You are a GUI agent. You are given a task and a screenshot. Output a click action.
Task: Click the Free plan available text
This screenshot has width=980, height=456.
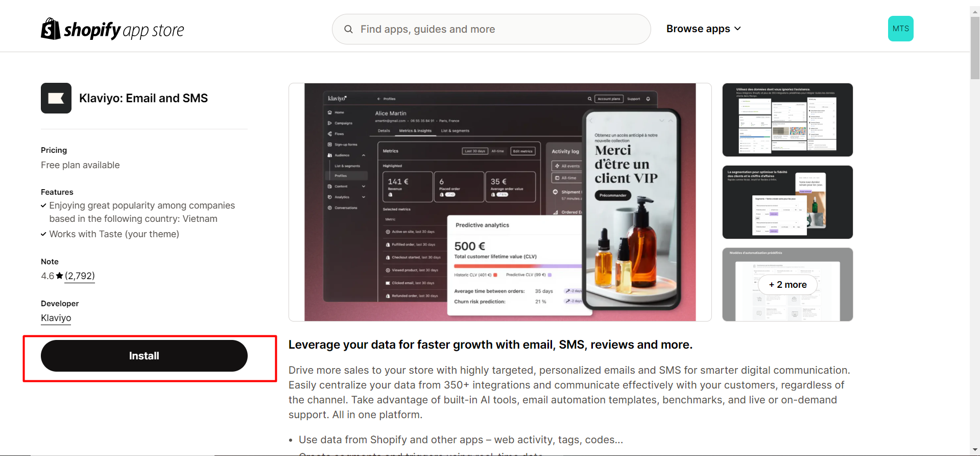(80, 165)
